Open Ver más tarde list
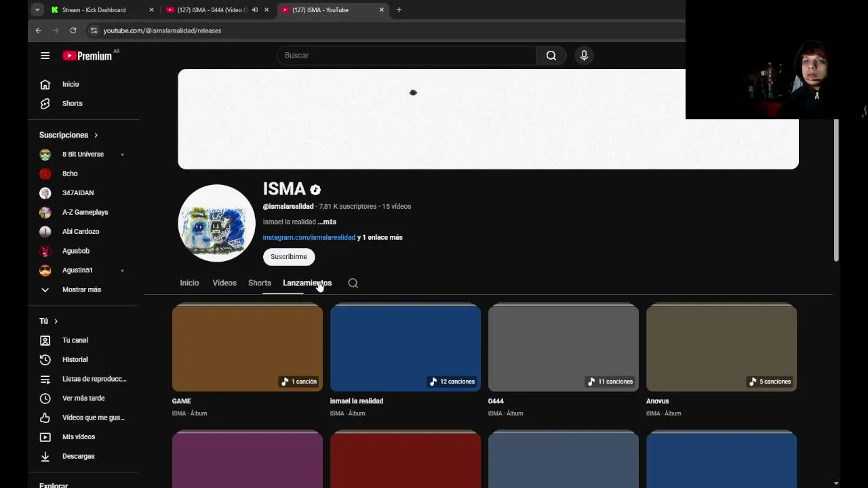868x488 pixels. 83,399
